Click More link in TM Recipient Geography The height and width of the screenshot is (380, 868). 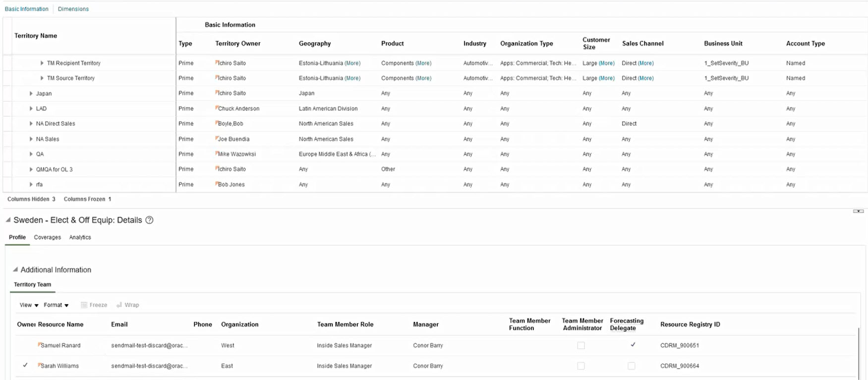tap(352, 63)
